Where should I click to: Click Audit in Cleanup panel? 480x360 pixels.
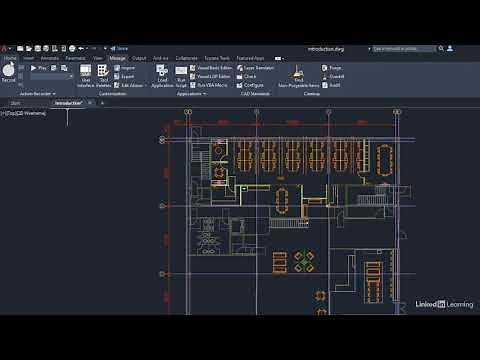pyautogui.click(x=331, y=85)
